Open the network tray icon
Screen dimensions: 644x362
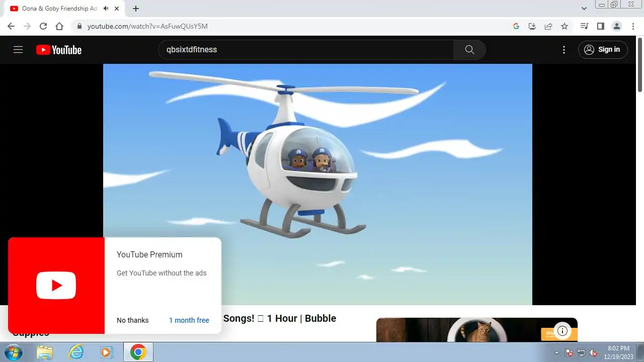pyautogui.click(x=581, y=352)
